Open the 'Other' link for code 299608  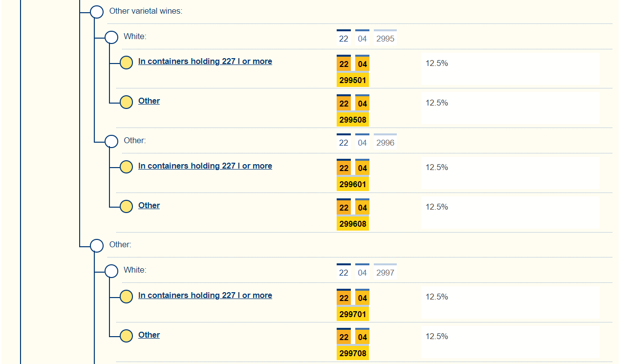(149, 206)
